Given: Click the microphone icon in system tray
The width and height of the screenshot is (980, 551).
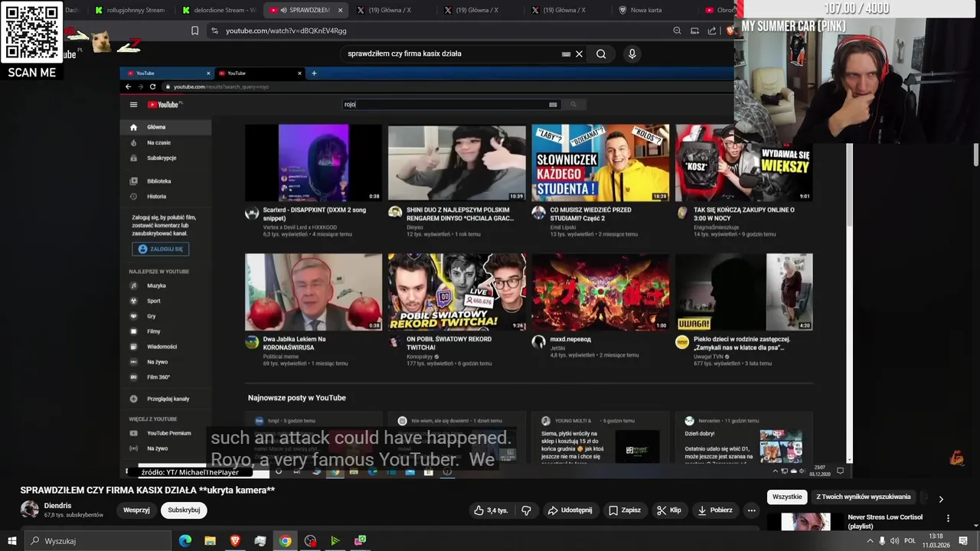Looking at the screenshot, I should pyautogui.click(x=882, y=541).
